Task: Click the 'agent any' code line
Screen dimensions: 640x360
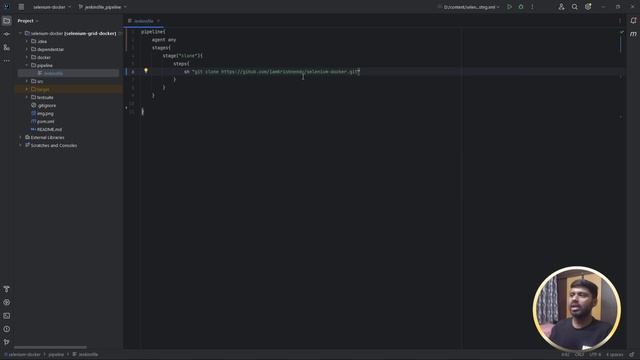Action: [164, 40]
